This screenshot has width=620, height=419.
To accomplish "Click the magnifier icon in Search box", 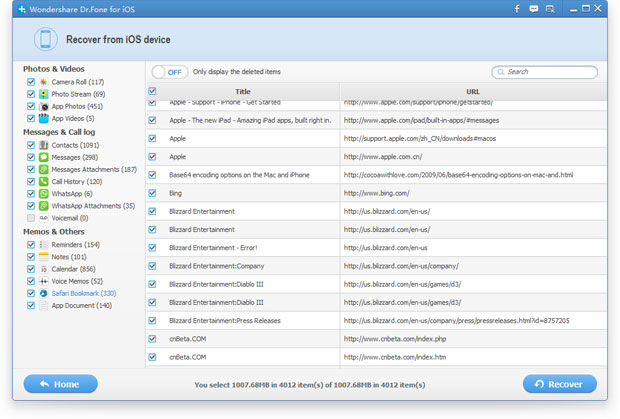I will tap(501, 72).
